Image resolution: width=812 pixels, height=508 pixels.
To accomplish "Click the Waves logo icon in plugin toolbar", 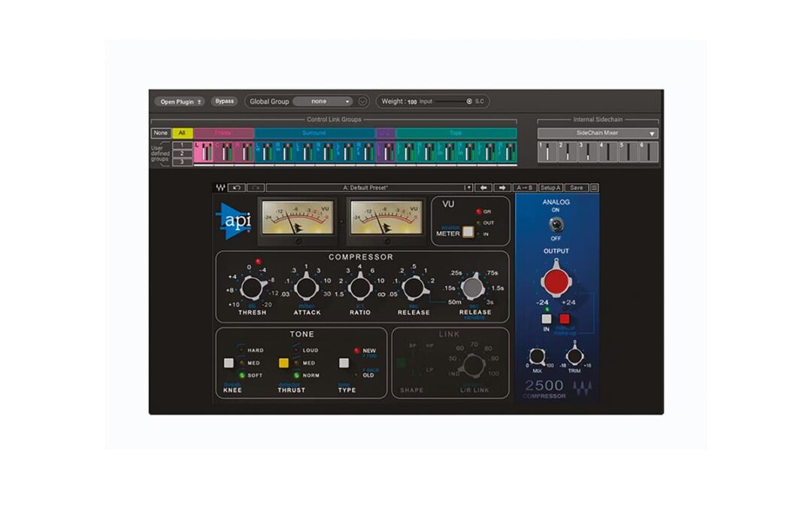I will tap(220, 187).
